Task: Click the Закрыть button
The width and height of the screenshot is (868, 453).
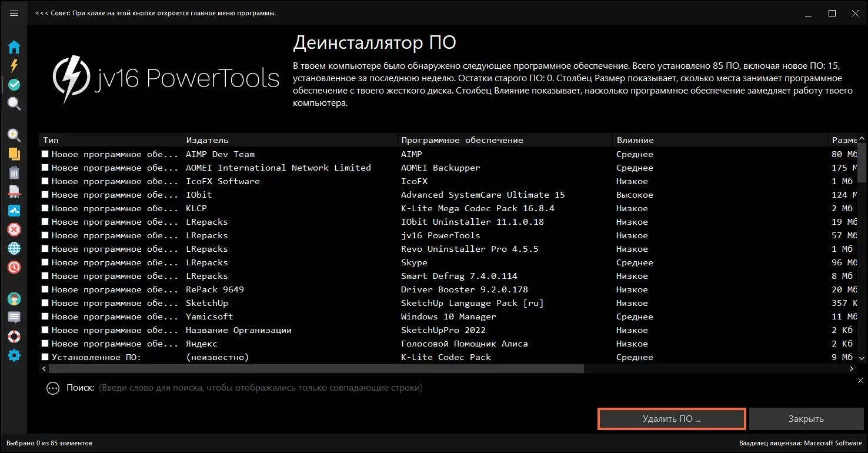Action: coord(806,419)
